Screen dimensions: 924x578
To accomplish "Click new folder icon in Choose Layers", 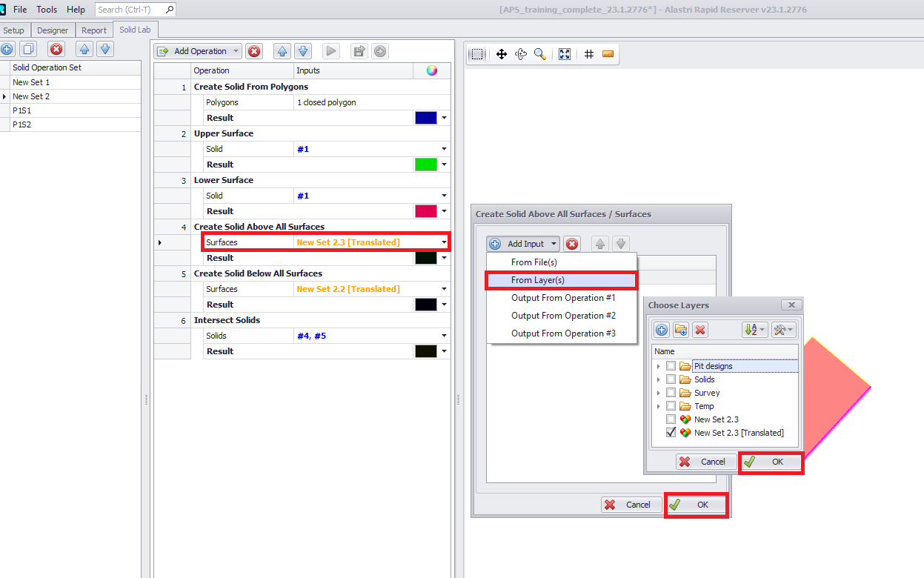I will click(x=681, y=330).
